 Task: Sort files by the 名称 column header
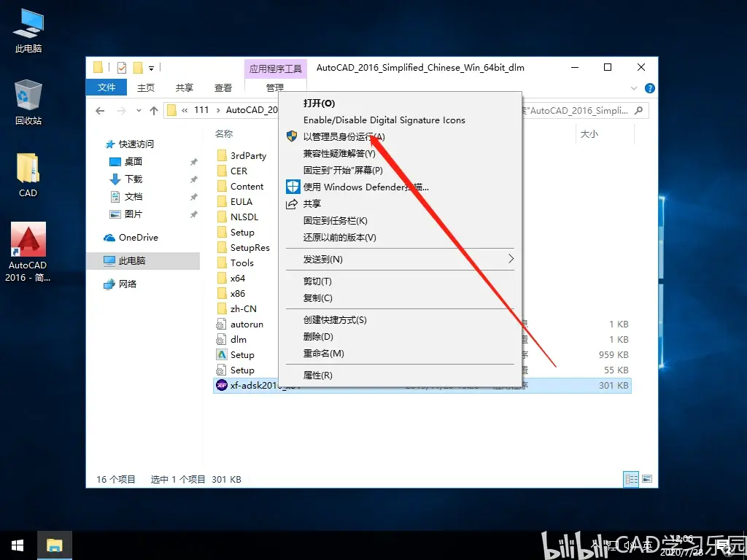coord(224,134)
